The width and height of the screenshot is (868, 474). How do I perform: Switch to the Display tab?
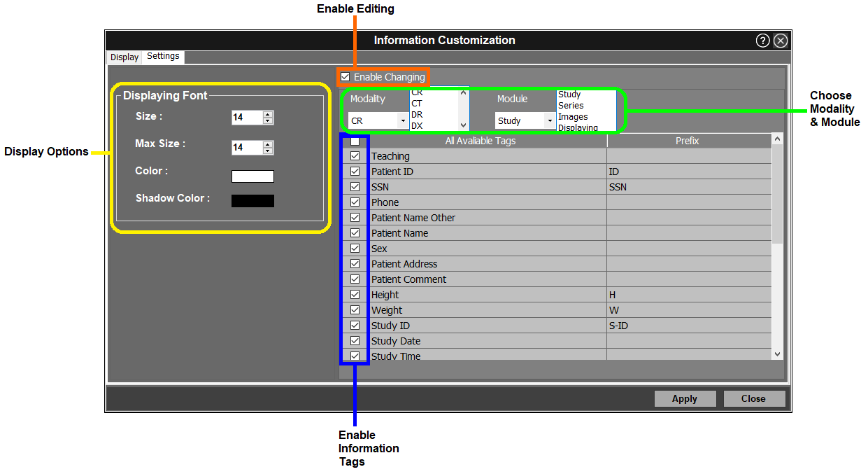click(x=124, y=57)
